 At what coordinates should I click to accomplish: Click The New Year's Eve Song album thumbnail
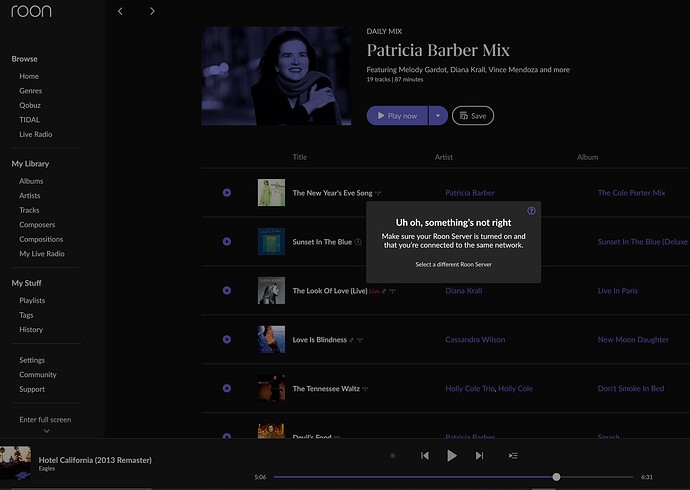(271, 192)
